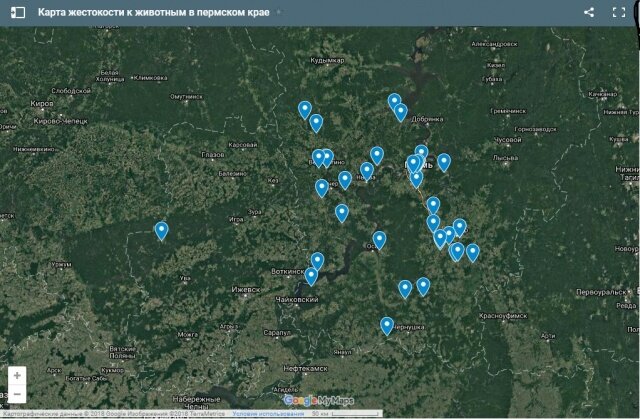Star the map next to its title
Viewport: 640px width, 419px height.
[279, 12]
